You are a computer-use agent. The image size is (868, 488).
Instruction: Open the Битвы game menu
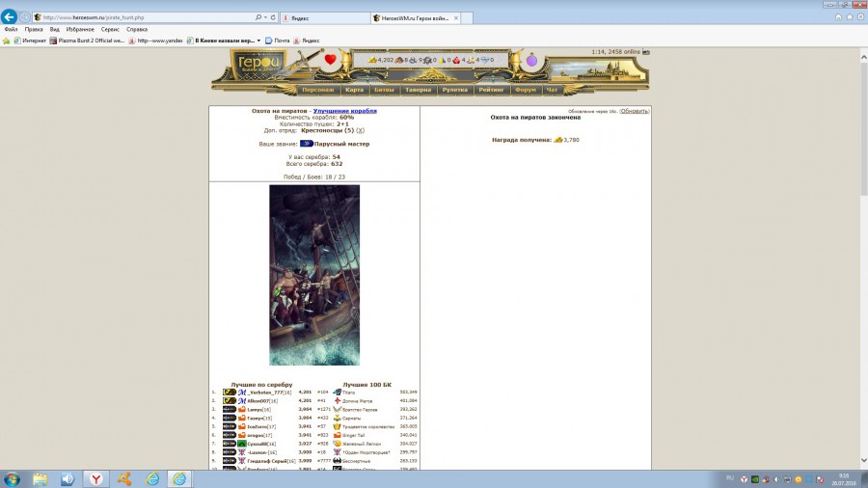coord(384,90)
